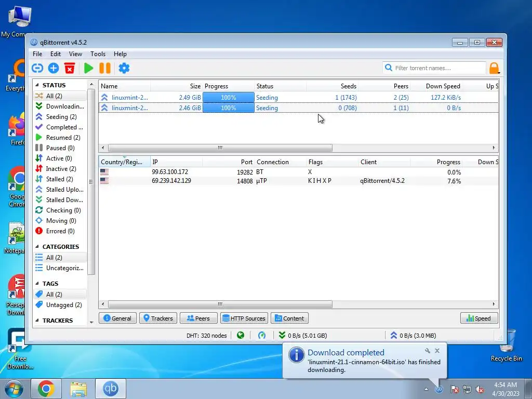
Task: Click the torrent list horizontal scrollbar
Action: point(220,148)
